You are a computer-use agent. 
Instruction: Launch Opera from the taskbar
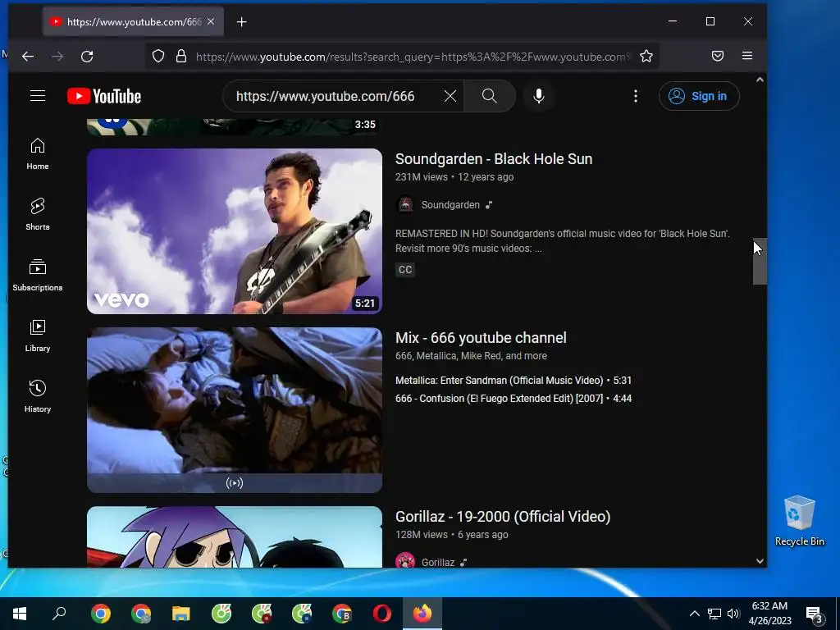coord(382,614)
